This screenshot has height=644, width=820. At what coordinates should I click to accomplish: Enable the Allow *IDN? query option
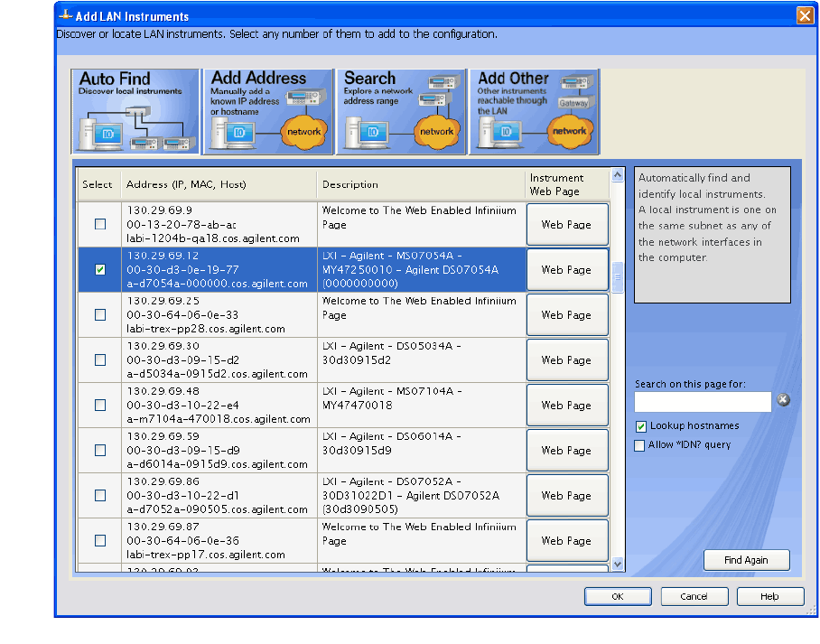coord(640,445)
